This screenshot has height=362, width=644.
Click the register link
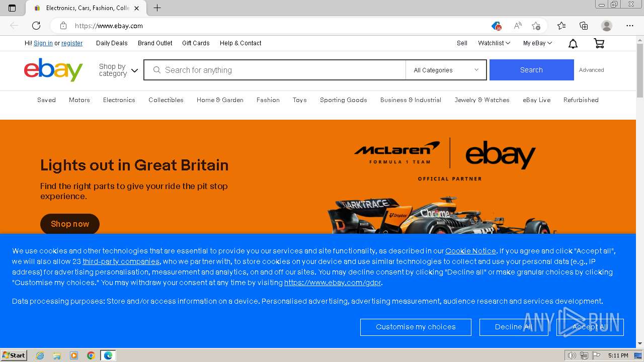click(x=72, y=43)
